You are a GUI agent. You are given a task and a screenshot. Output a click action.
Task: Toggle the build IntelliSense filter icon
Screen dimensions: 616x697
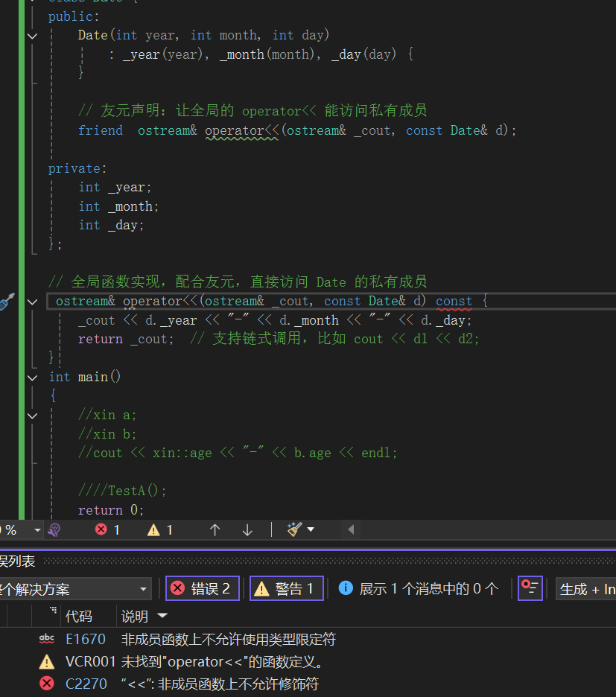click(530, 588)
